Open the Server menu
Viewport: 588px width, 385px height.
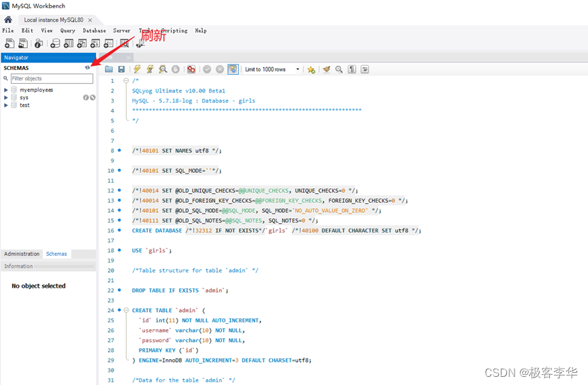122,31
